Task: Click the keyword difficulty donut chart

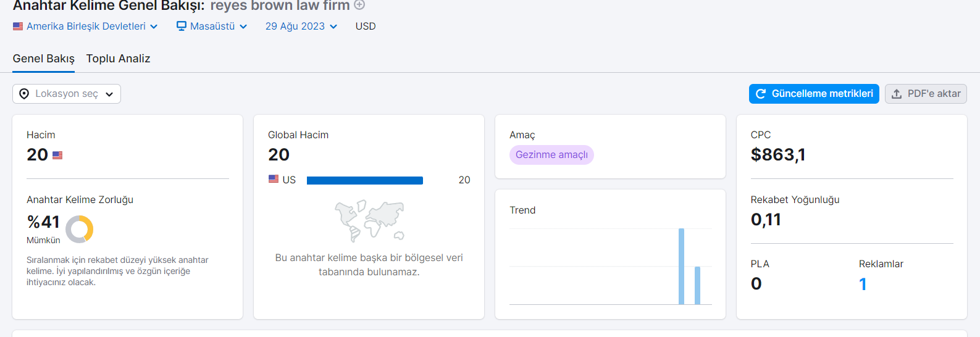Action: click(79, 229)
